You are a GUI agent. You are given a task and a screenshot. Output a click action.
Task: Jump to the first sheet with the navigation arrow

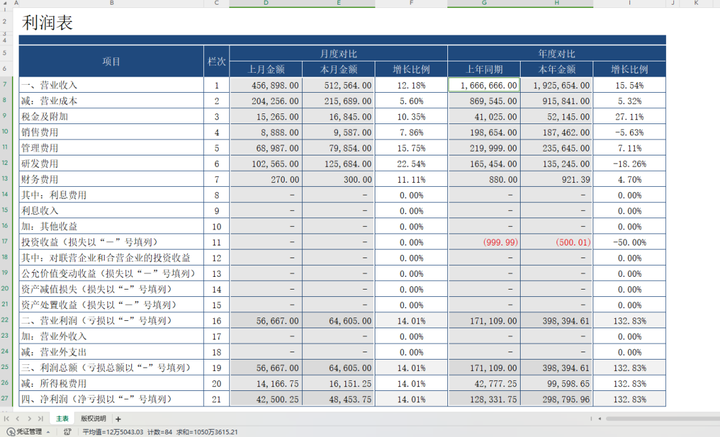6,419
